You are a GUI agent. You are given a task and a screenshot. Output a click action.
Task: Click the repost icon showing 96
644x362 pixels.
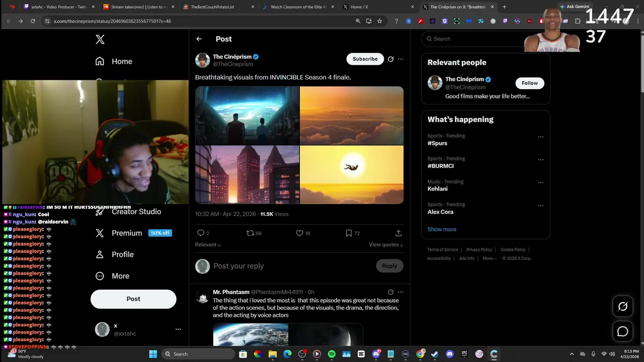pyautogui.click(x=254, y=233)
